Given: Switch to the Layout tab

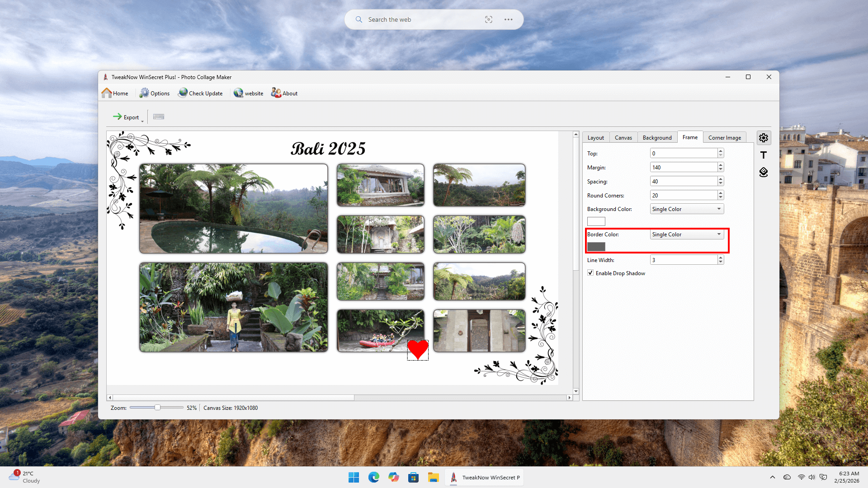Looking at the screenshot, I should pyautogui.click(x=595, y=138).
